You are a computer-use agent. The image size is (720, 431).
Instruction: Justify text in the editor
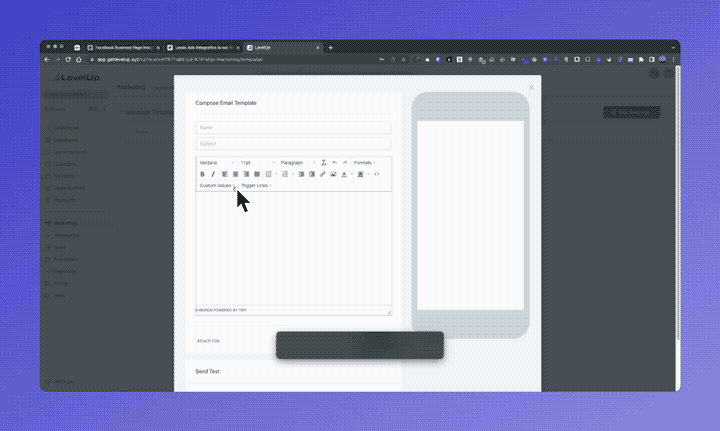[257, 174]
